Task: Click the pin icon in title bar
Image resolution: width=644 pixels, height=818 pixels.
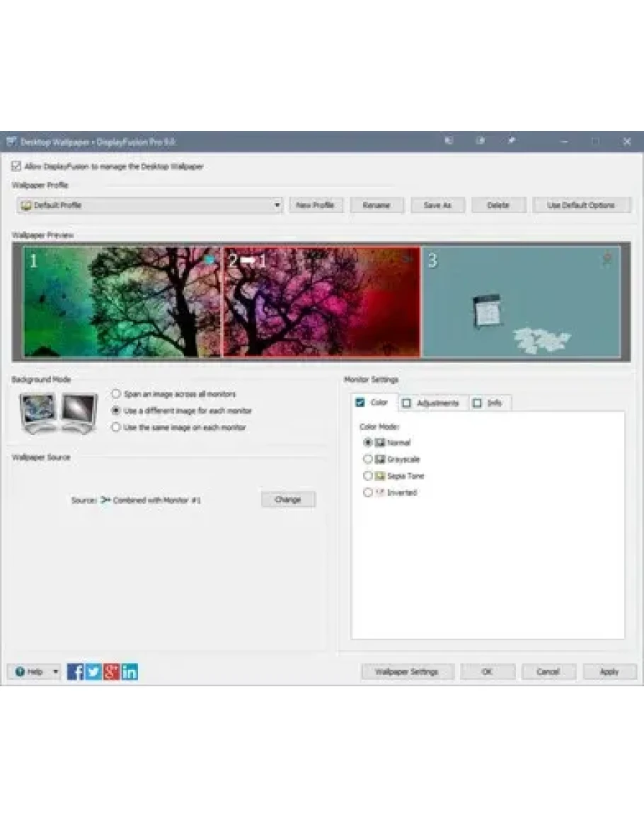Action: 512,141
